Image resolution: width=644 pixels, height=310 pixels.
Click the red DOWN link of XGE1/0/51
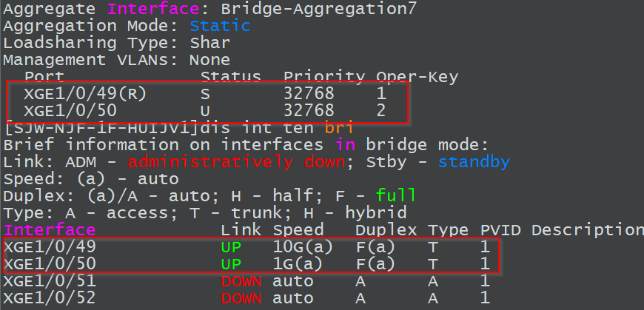[x=241, y=280]
